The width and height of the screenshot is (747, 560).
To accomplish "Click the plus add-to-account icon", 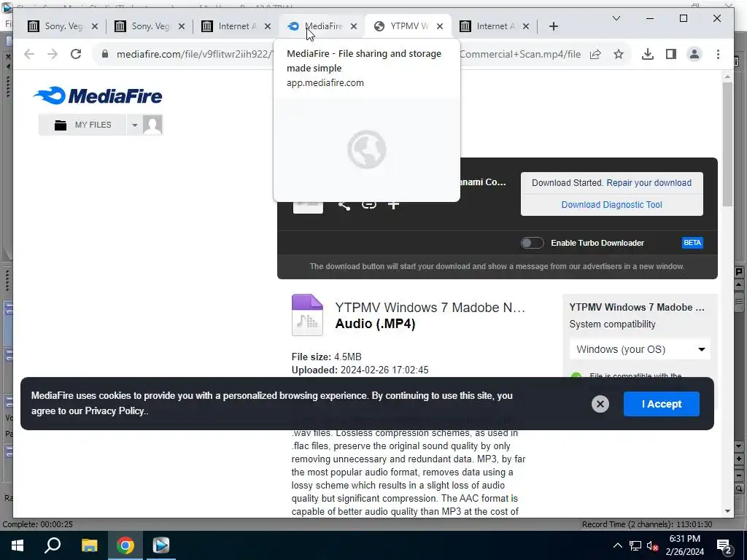I will (x=393, y=205).
